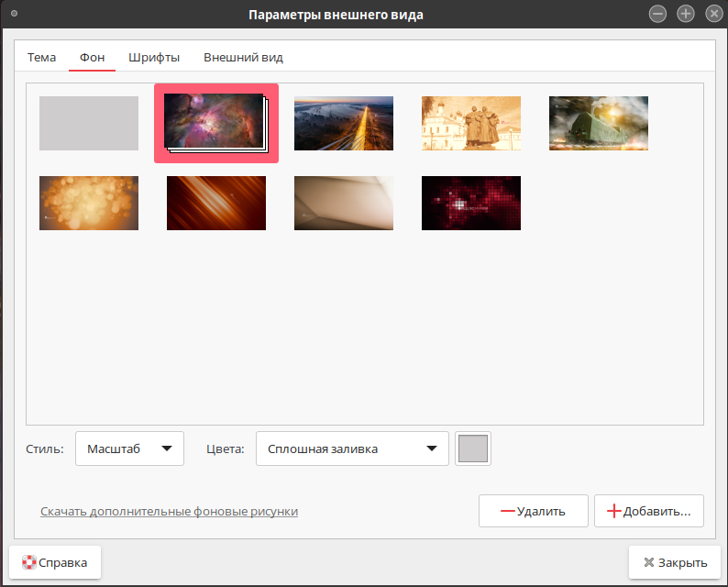Select the plain gray background thumbnail

(x=89, y=123)
